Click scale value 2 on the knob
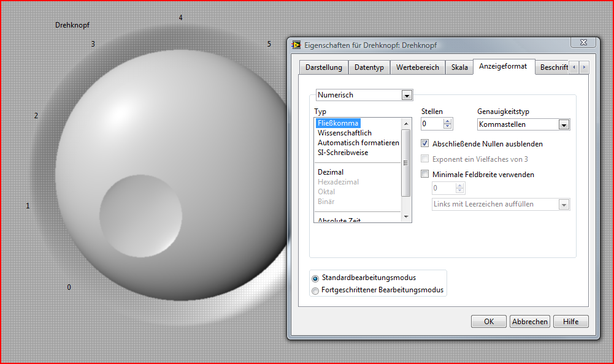This screenshot has height=364, width=614. coord(36,116)
